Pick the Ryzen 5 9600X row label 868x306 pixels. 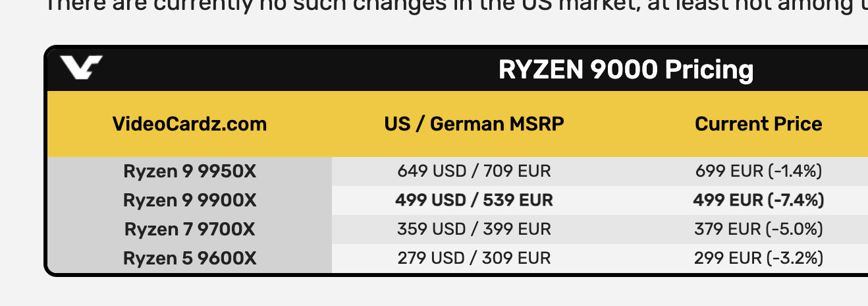point(190,258)
